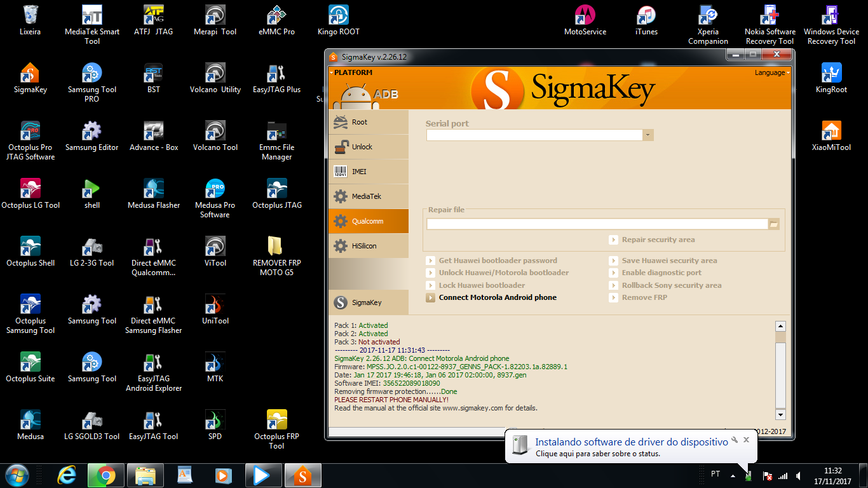Select Volcano Utility desktop icon
Viewport: 868px width, 488px height.
(215, 78)
